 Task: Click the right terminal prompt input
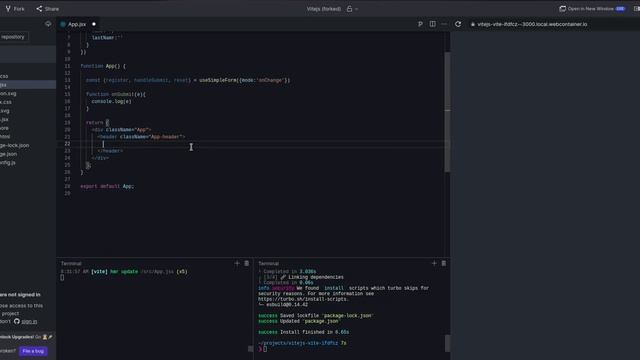pyautogui.click(x=265, y=349)
